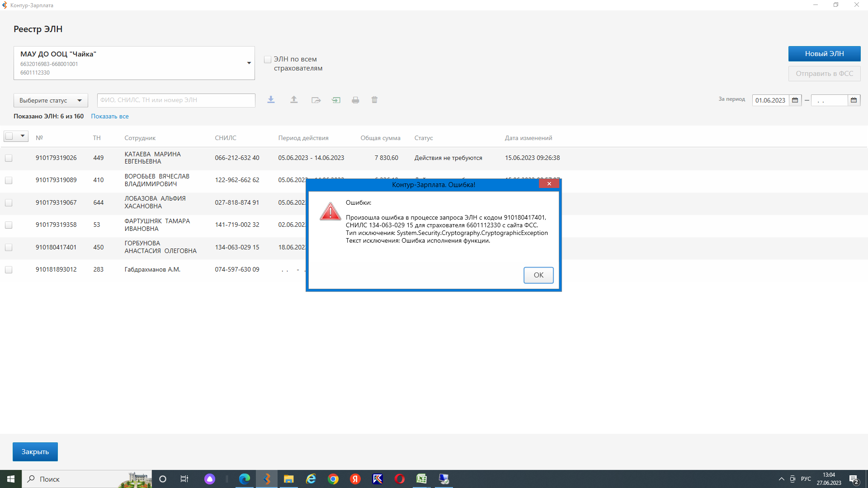Viewport: 868px width, 488px height.
Task: Click the printer icon in toolbar
Action: point(355,100)
